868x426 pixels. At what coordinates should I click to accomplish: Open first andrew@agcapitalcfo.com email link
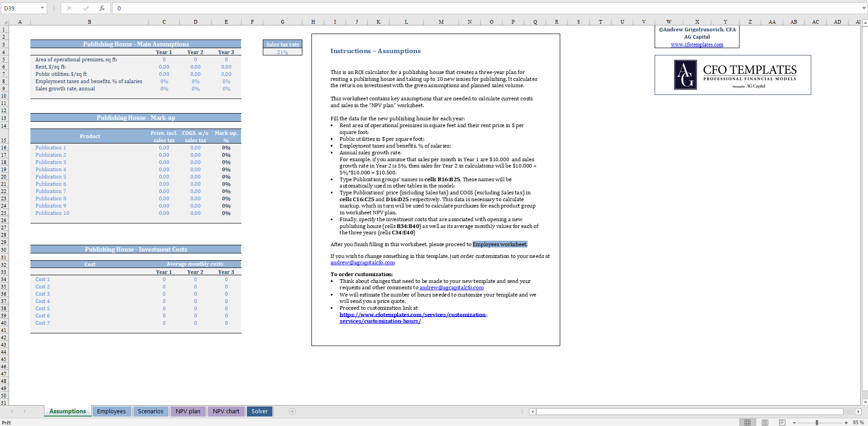pos(362,263)
